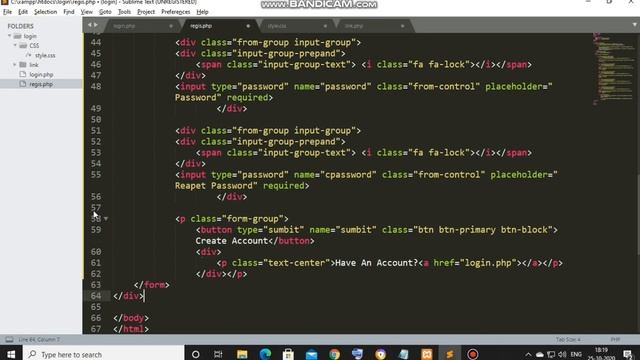Viewport: 640px width, 360px height.
Task: Open the Selection menu
Action: coord(45,12)
